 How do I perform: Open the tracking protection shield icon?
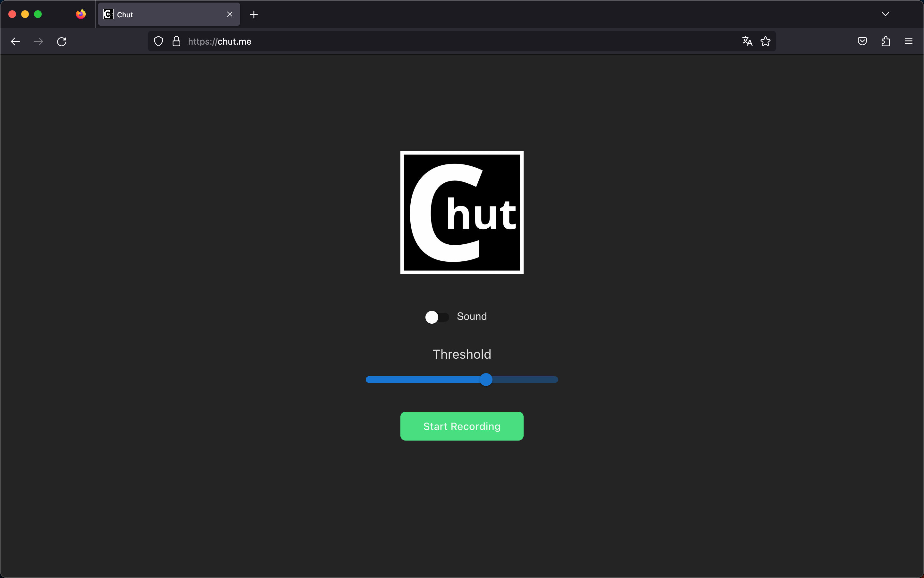(x=158, y=41)
